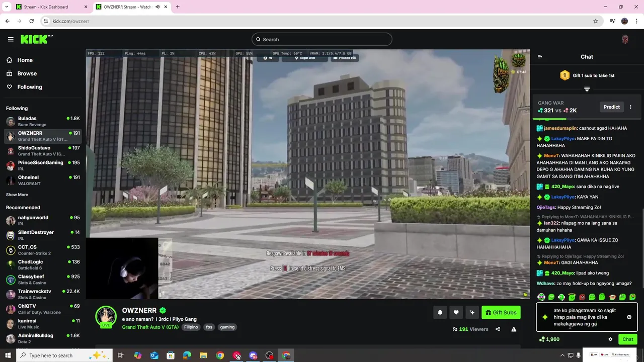Toggle the follow heart for OWZNERR
644x362 pixels.
coord(456,312)
